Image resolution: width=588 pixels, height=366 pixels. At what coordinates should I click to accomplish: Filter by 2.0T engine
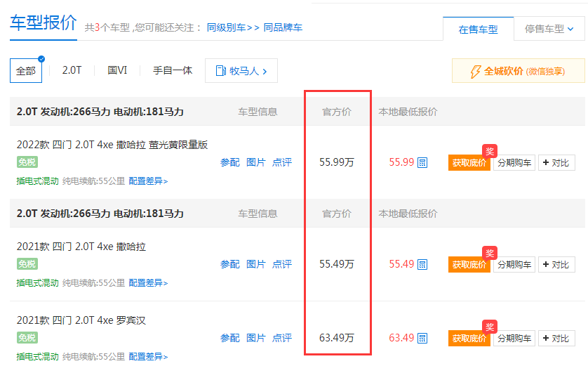click(x=72, y=70)
